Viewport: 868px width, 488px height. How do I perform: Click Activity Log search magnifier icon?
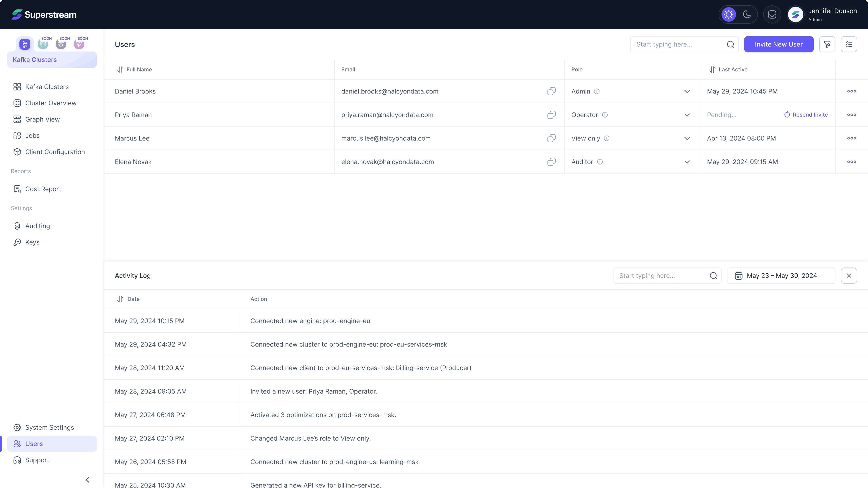point(713,275)
